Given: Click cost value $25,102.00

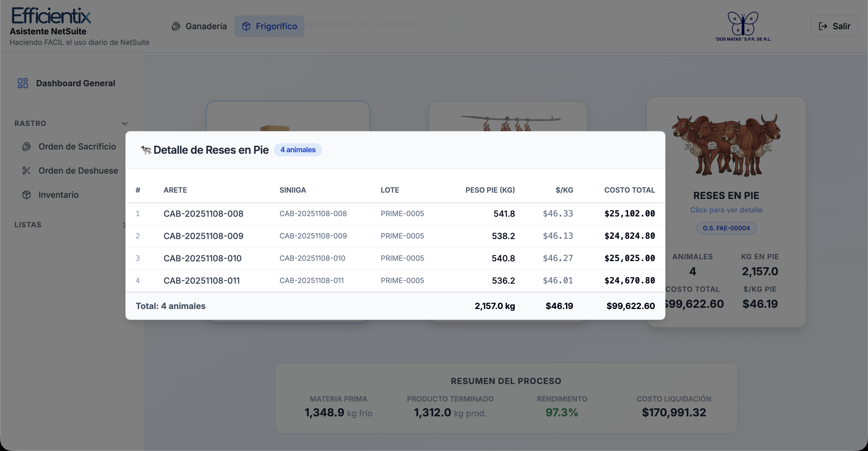Looking at the screenshot, I should (x=629, y=214).
